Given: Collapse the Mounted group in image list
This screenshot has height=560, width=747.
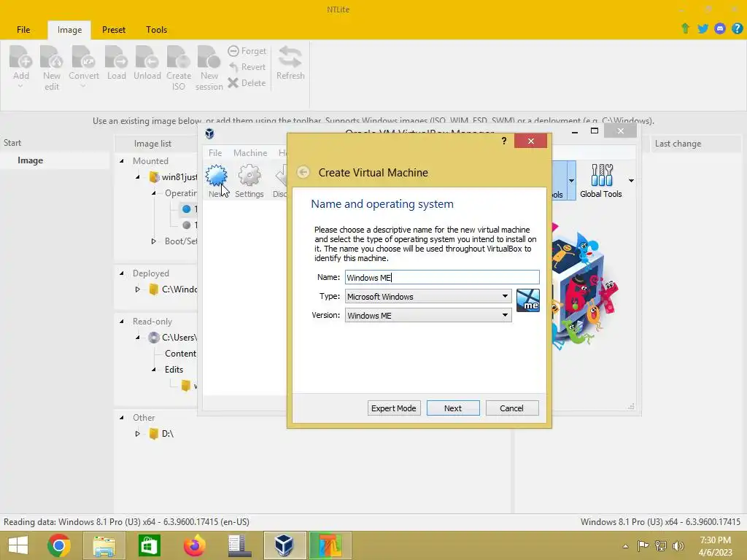Looking at the screenshot, I should click(122, 161).
